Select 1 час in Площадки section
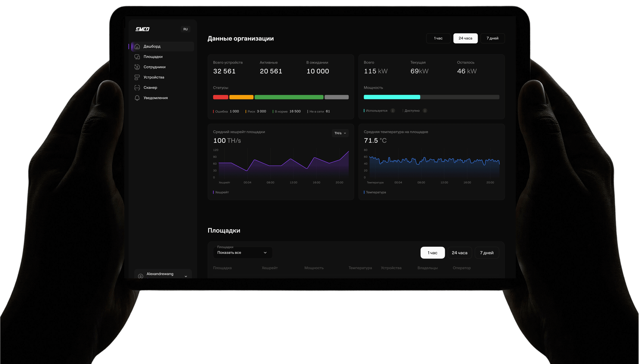 pyautogui.click(x=433, y=253)
